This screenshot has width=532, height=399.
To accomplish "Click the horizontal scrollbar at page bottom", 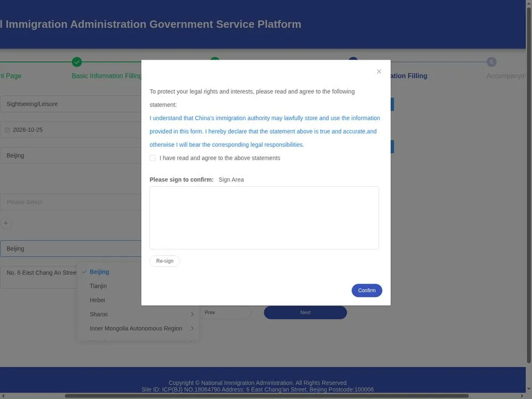I will click(x=267, y=396).
